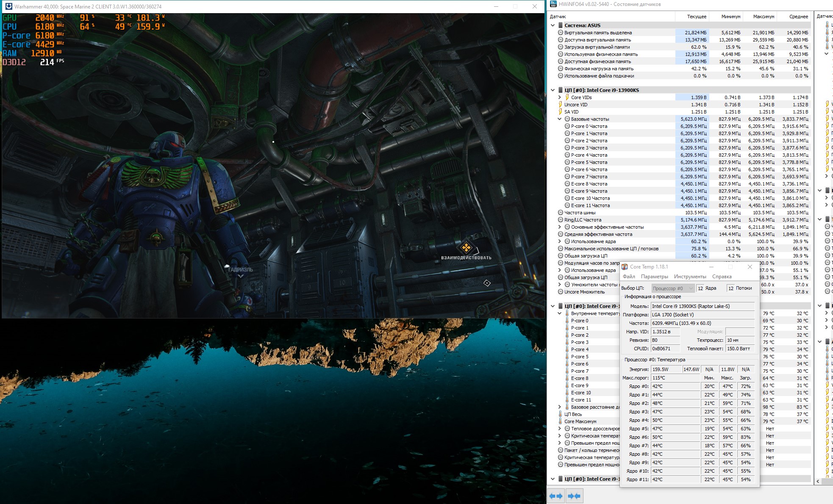
Task: Click the interact prompt icon Взаимодействовать in game
Action: (x=466, y=247)
